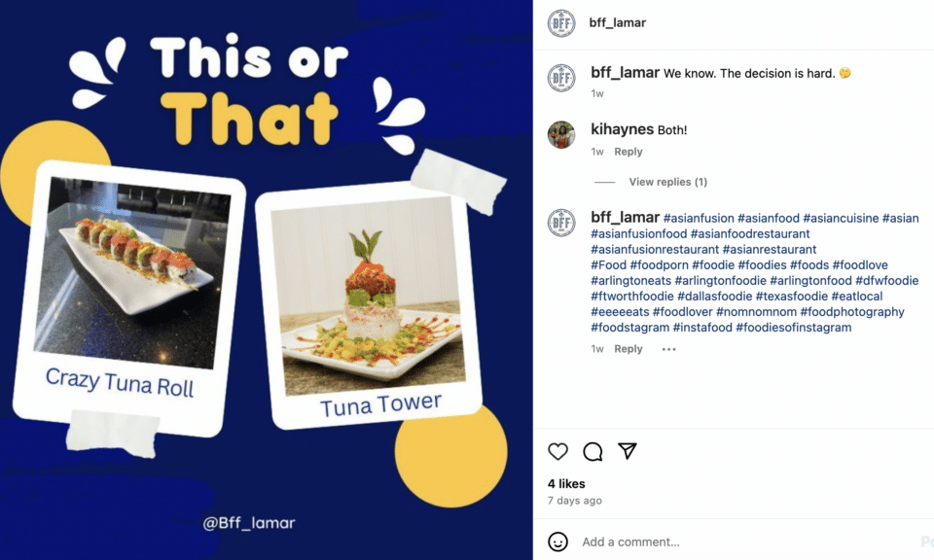Click the Crazy Tuna Roll photo
Screen dimensions: 934x560
click(x=131, y=271)
